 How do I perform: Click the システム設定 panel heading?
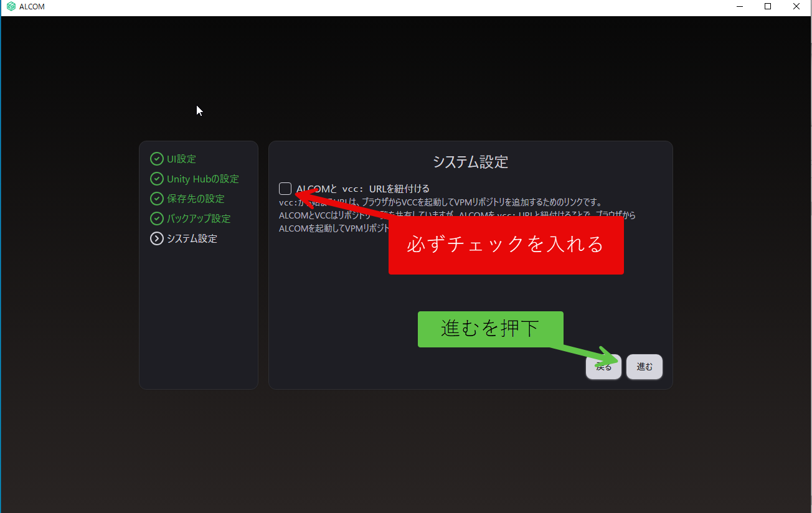coord(471,162)
